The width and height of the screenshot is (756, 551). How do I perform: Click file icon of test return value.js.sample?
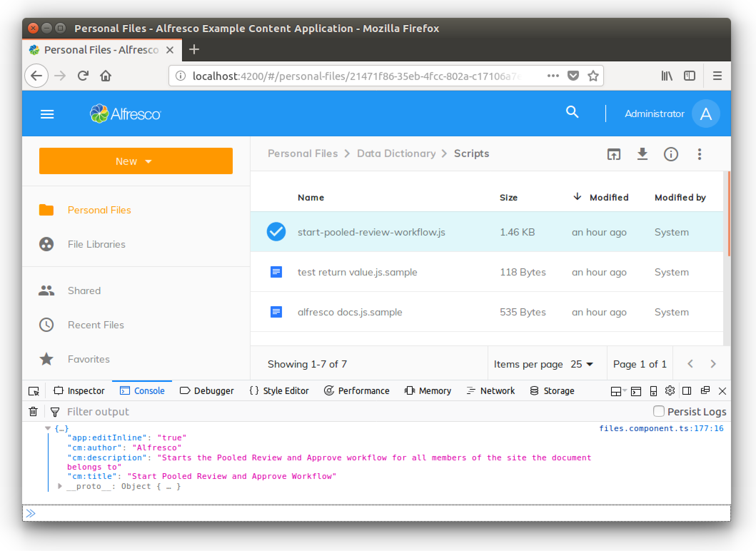point(276,272)
